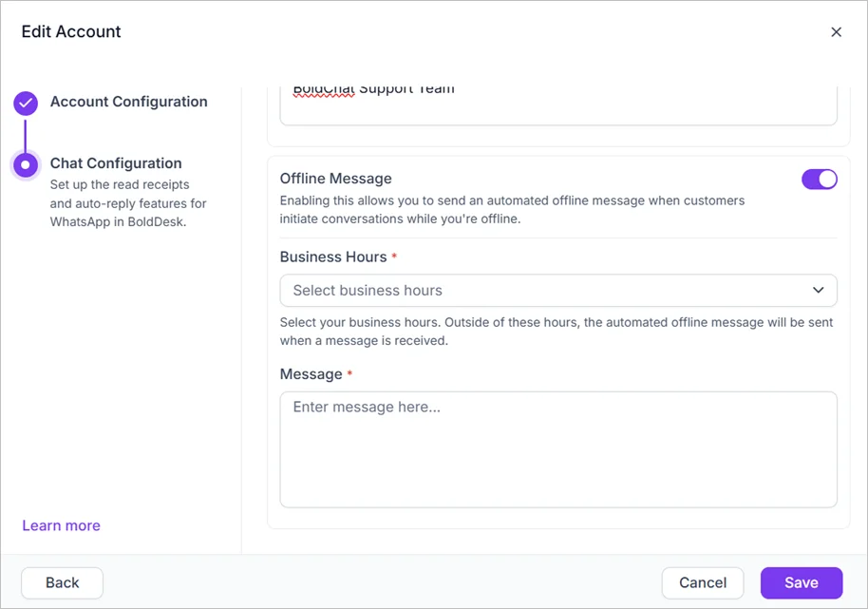Viewport: 868px width, 609px height.
Task: Click the BoldChat Support Team text field
Action: pyautogui.click(x=558, y=105)
